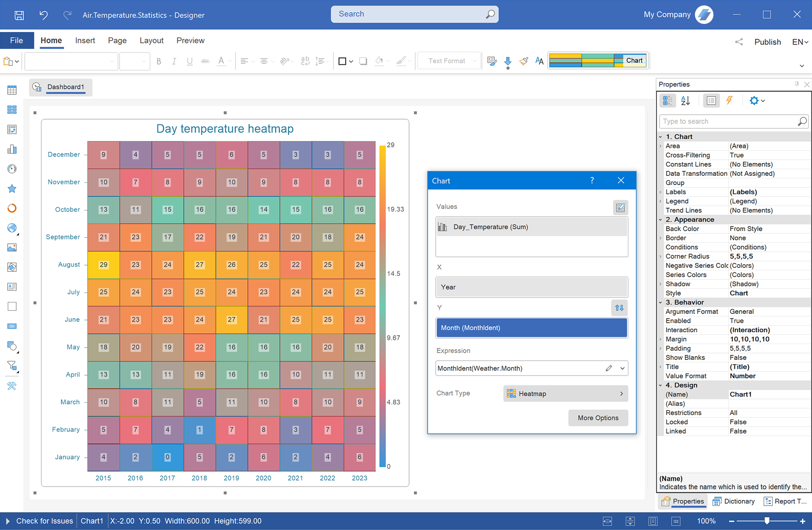Toggle Italic formatting button
The image size is (812, 530).
[x=174, y=61]
